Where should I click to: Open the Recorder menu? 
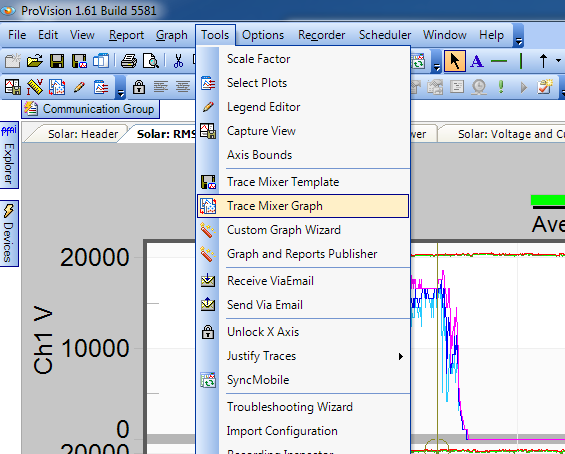tap(321, 35)
